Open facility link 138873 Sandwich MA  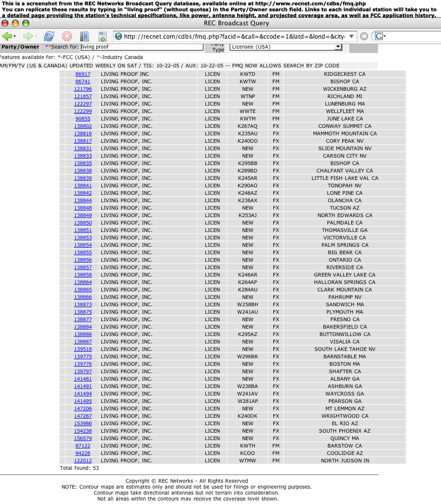pyautogui.click(x=83, y=305)
